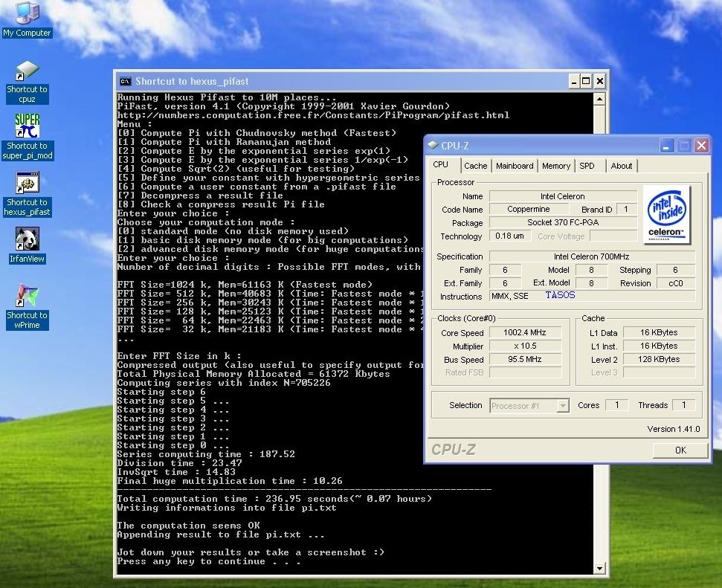Click the console scrollbar up arrow
Image resolution: width=722 pixels, height=588 pixels.
pyautogui.click(x=599, y=99)
